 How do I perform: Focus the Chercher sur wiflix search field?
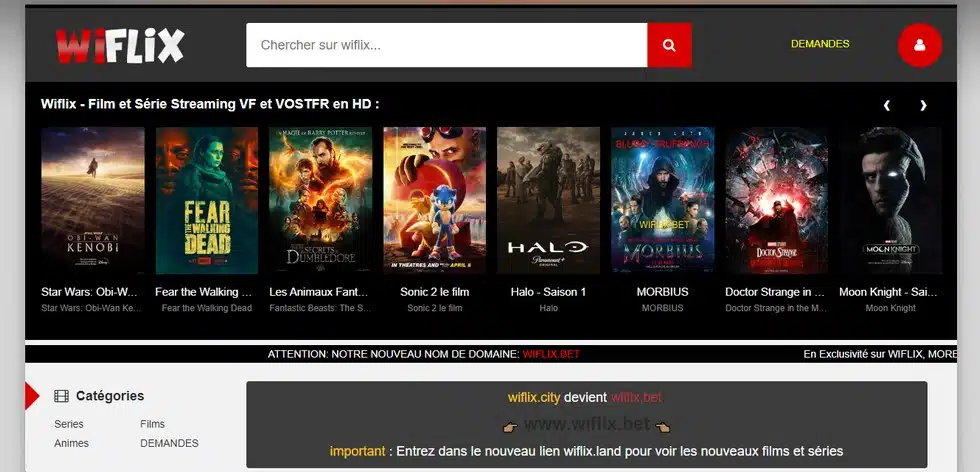point(447,45)
